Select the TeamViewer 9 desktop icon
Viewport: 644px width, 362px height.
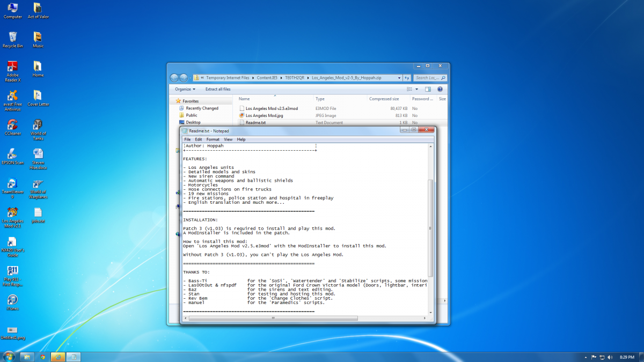pos(12,188)
